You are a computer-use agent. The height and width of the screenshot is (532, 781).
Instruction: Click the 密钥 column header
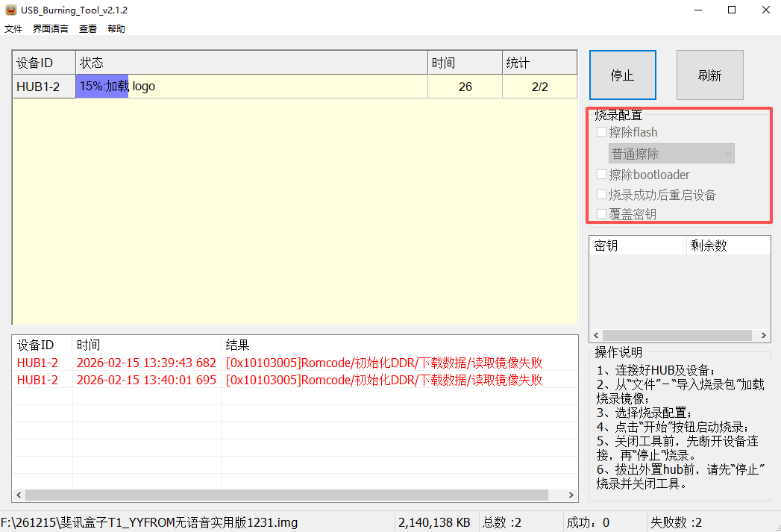[637, 245]
